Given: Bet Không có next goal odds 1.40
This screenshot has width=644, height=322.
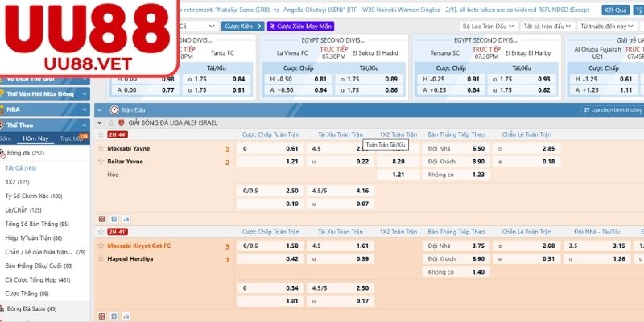Looking at the screenshot, I should coord(456,272).
